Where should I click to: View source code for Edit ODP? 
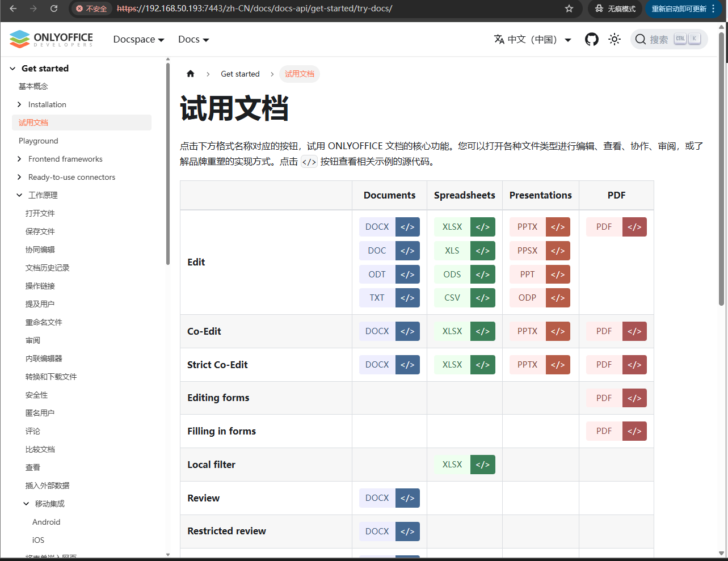pyautogui.click(x=558, y=298)
